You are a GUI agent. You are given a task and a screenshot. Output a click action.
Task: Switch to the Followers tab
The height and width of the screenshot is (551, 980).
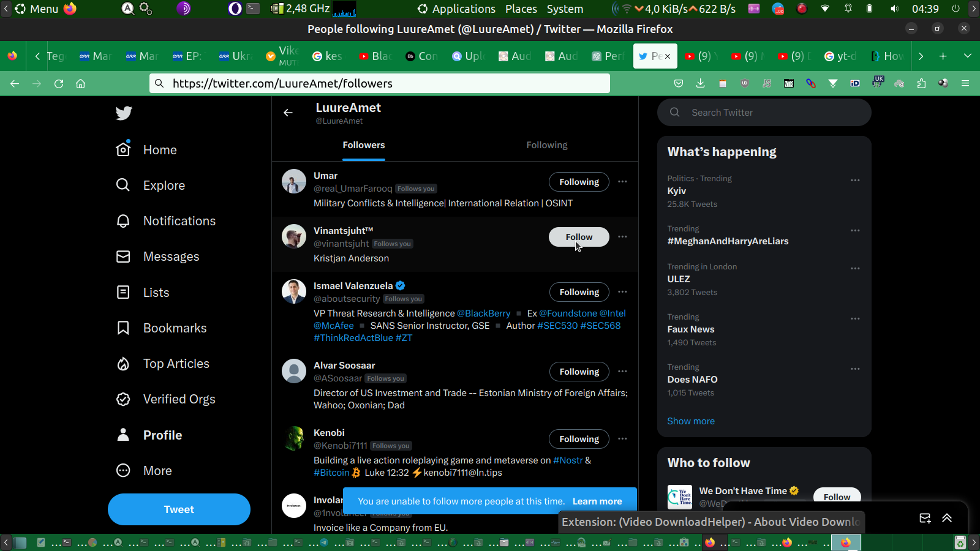click(364, 145)
